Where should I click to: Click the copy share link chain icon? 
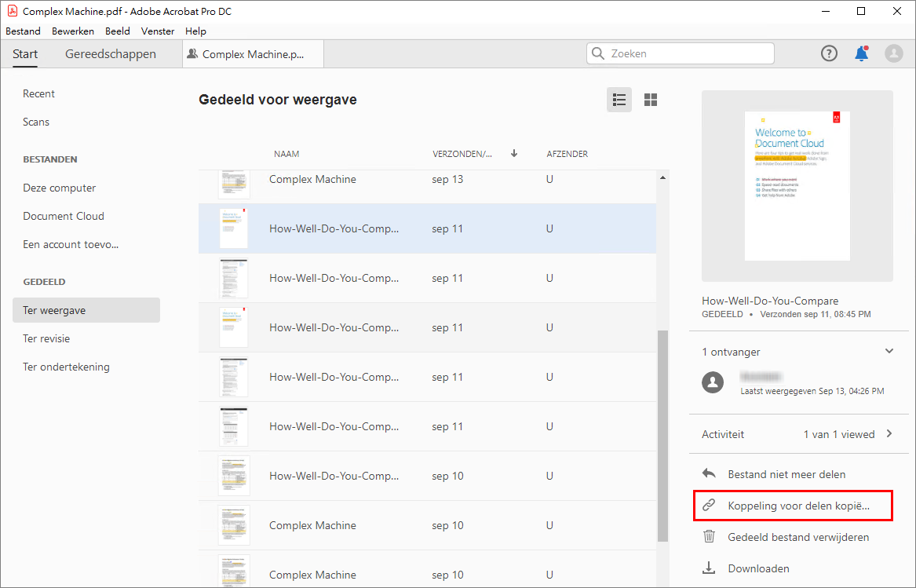(x=709, y=505)
